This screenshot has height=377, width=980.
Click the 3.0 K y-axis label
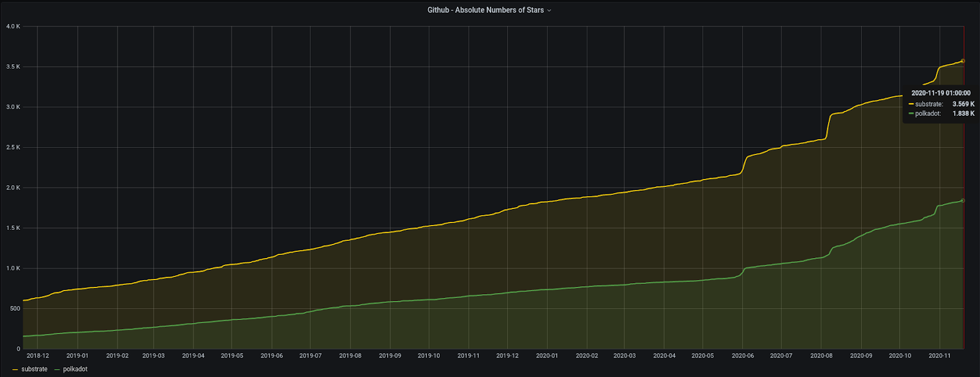(x=13, y=107)
